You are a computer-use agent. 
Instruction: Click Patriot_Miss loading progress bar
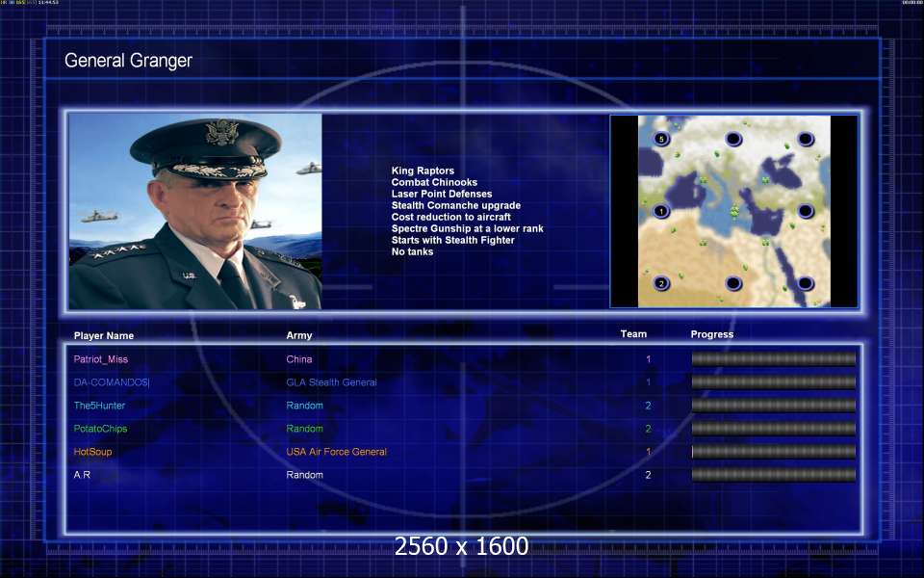point(773,359)
